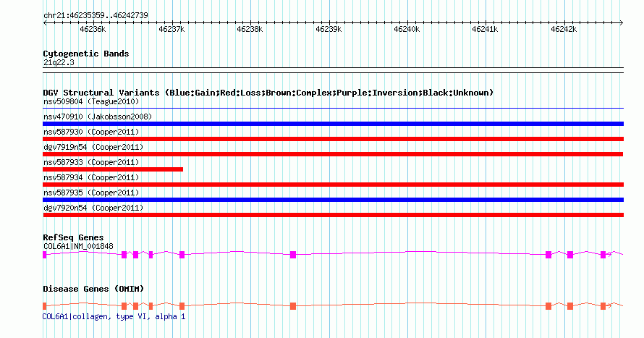Select the Disease Genes (OMIM) track title
The height and width of the screenshot is (338, 644).
tap(93, 289)
